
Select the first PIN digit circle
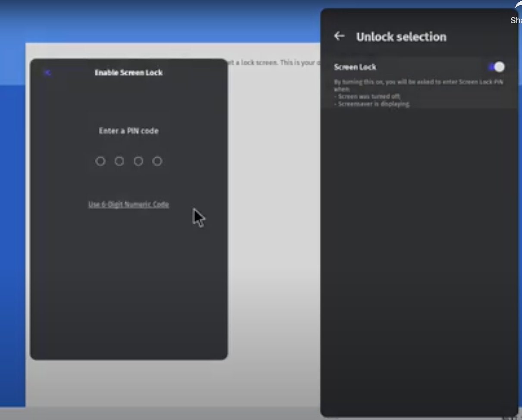(100, 161)
